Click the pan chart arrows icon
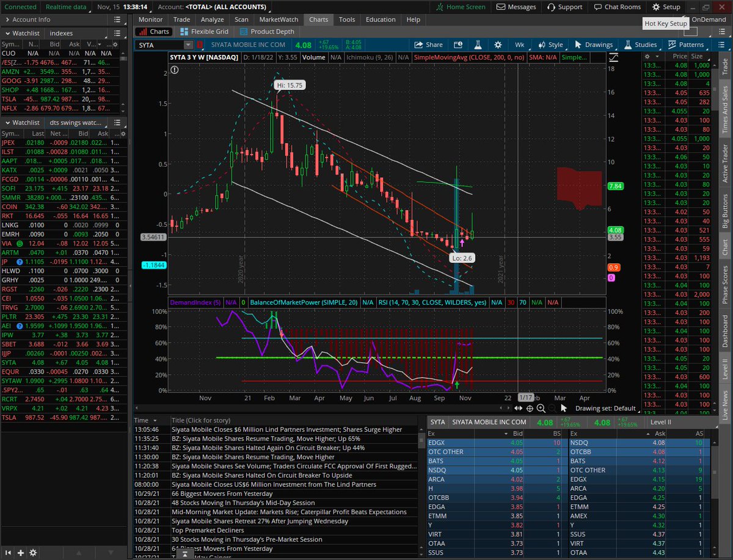 [518, 408]
